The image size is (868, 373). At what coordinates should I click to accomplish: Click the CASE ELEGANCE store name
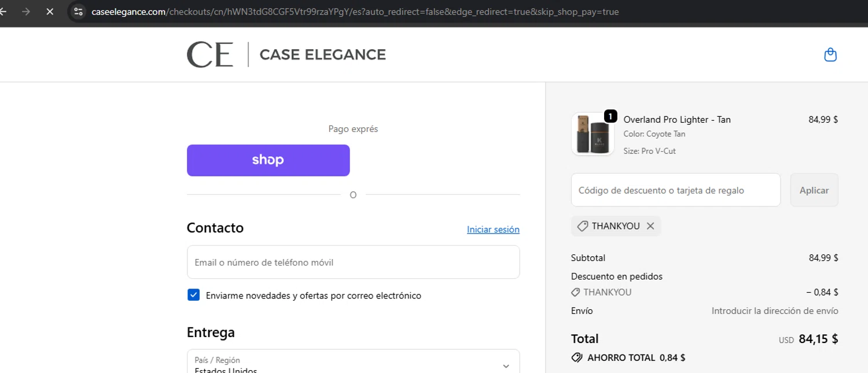[322, 55]
